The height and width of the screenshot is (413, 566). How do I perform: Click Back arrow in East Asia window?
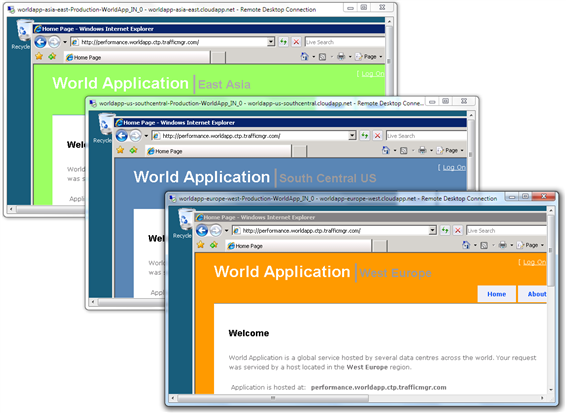[x=40, y=42]
